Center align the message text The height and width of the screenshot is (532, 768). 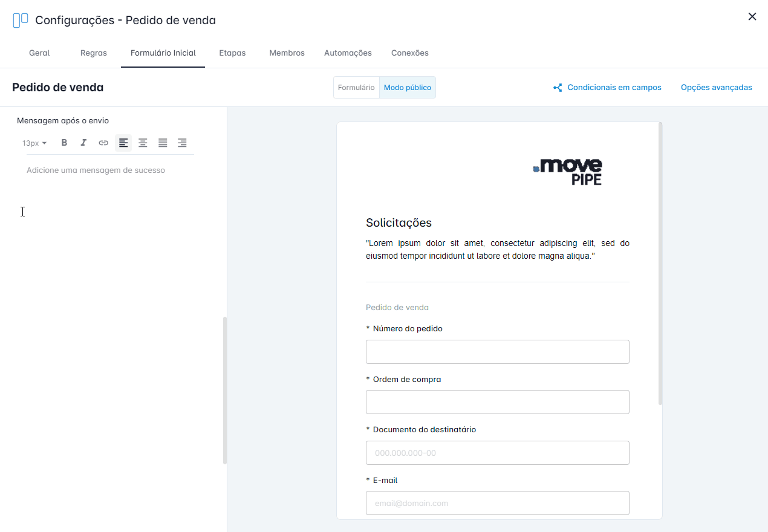click(143, 143)
